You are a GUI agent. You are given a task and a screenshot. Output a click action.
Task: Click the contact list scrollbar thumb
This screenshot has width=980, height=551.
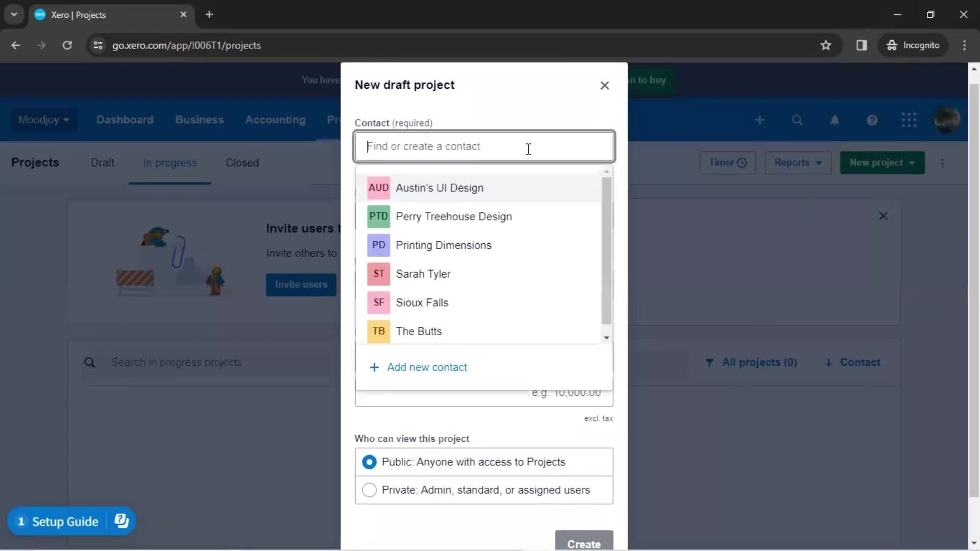(606, 251)
